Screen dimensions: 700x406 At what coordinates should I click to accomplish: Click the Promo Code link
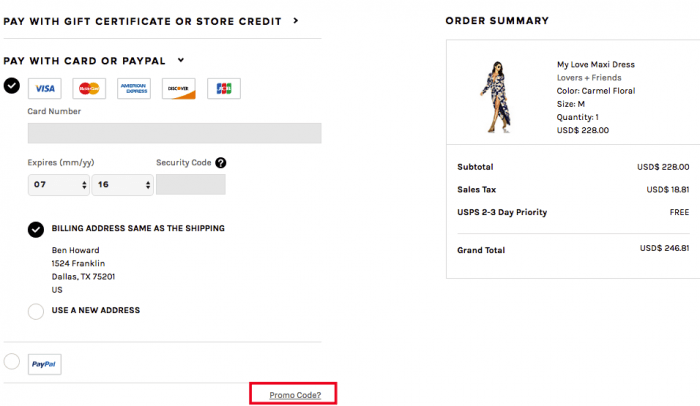click(295, 395)
